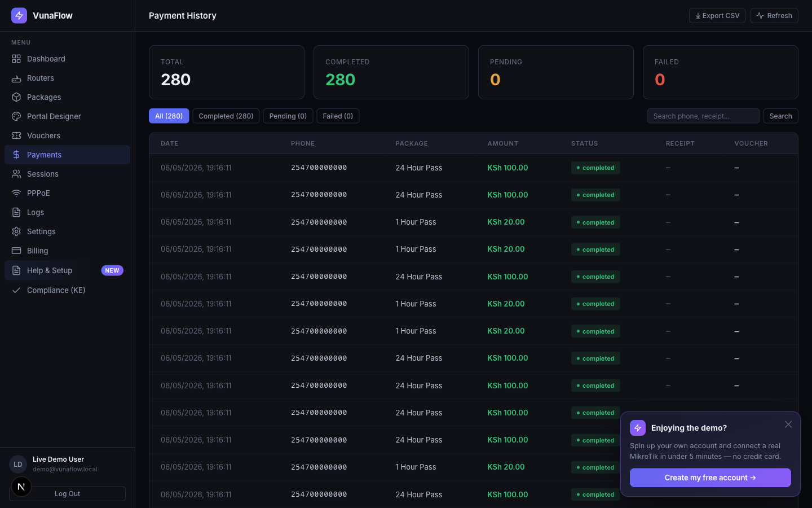Click the Portal Designer palette icon
This screenshot has width=812, height=508.
[x=16, y=116]
